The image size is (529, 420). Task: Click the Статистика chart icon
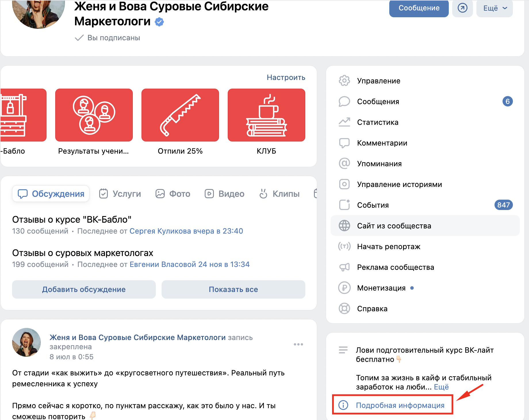click(344, 122)
